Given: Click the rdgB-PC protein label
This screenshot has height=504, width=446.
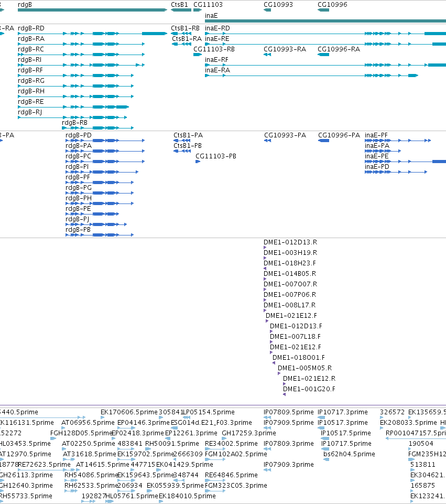Looking at the screenshot, I should (78, 156).
